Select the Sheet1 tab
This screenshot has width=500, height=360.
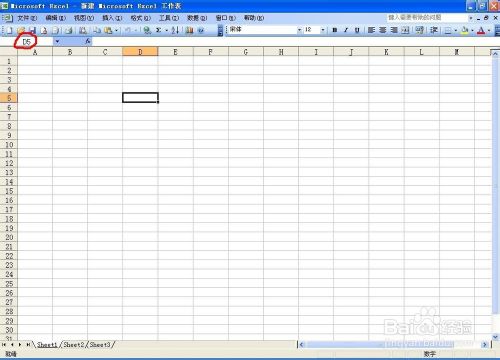tap(47, 345)
